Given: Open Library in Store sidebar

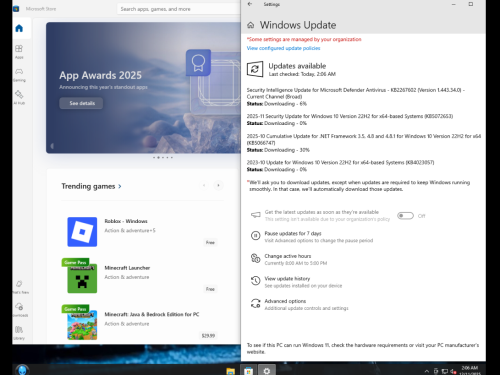Looking at the screenshot, I should click(19, 333).
